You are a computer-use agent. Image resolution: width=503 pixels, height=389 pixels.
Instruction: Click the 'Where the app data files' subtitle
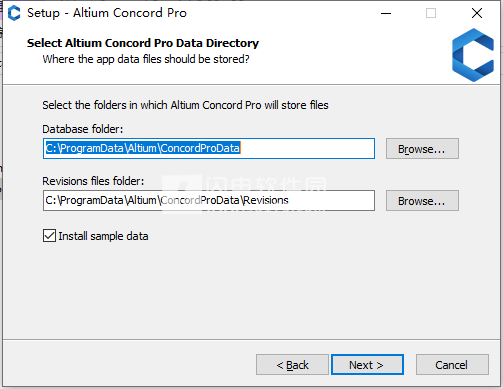tap(146, 59)
